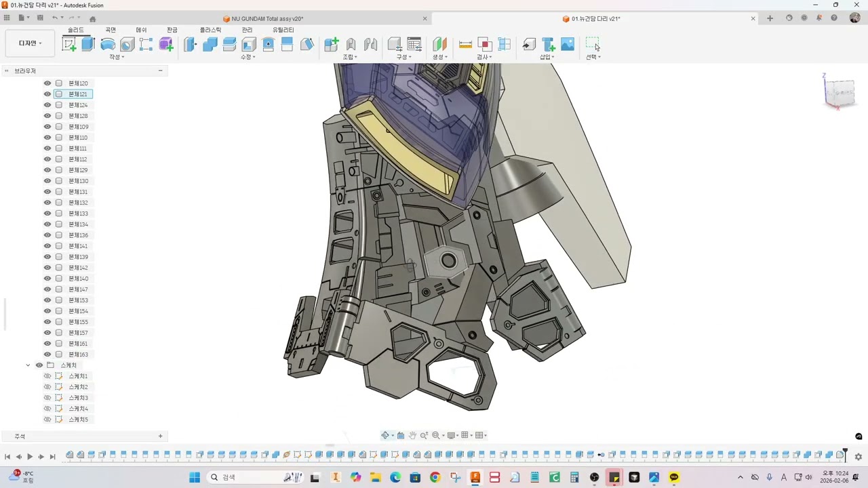868x488 pixels.
Task: Collapse the 스케치 folder
Action: (28, 365)
